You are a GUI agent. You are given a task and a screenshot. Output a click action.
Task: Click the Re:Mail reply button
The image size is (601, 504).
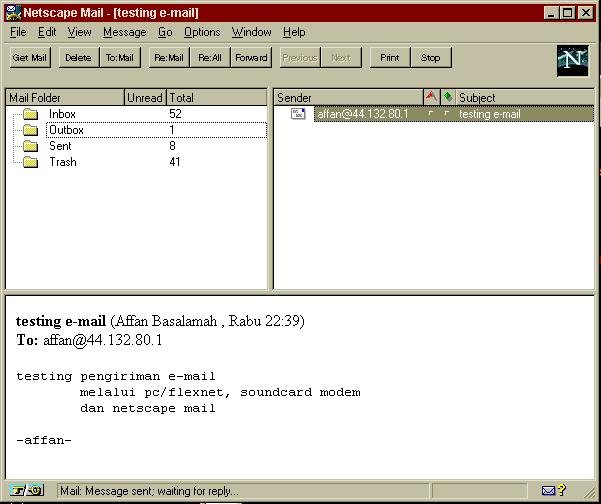coord(168,58)
